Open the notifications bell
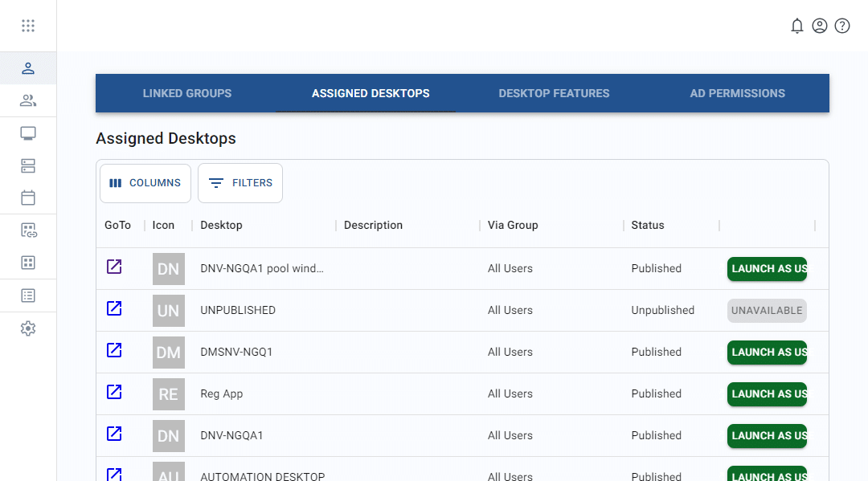 (797, 25)
